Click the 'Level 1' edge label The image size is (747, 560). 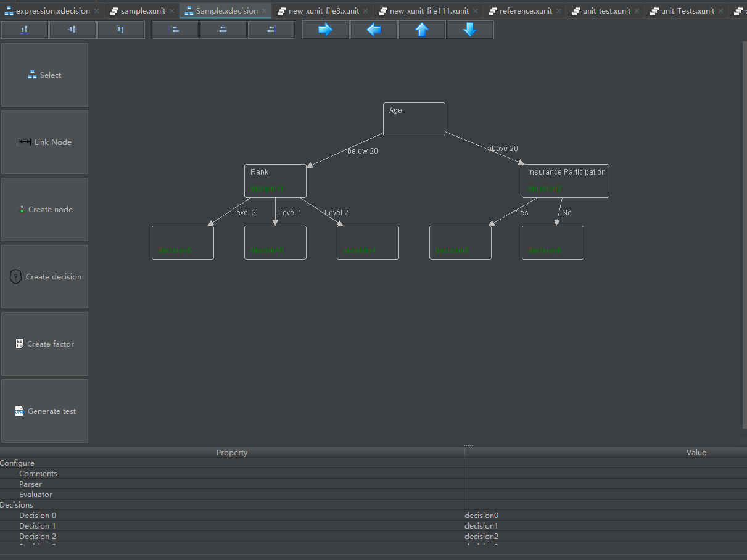(x=290, y=212)
